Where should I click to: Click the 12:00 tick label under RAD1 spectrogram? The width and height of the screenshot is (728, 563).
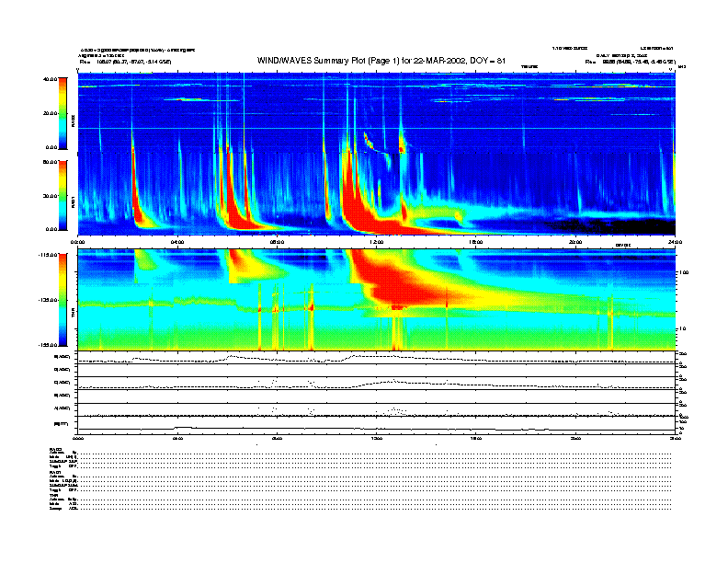pyautogui.click(x=377, y=242)
